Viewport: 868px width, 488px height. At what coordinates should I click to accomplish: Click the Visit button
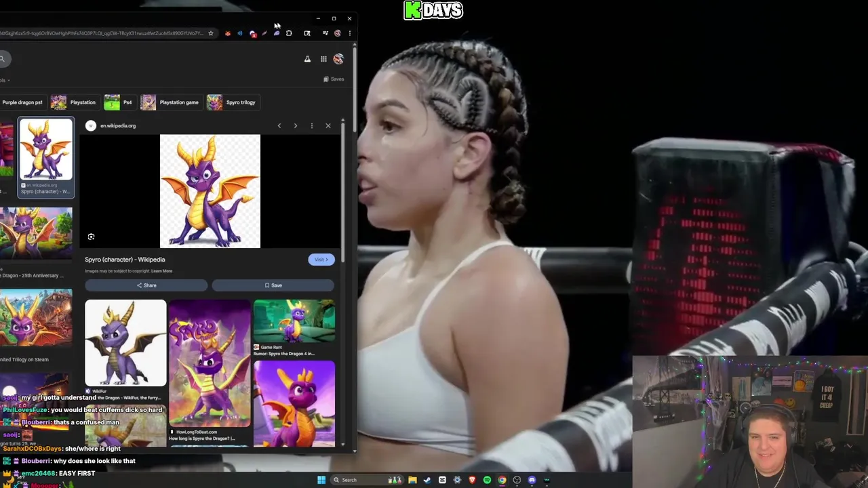tap(321, 260)
